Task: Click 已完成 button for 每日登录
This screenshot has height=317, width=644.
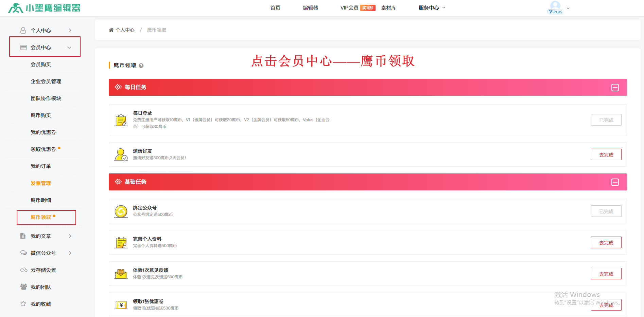Action: tap(606, 120)
